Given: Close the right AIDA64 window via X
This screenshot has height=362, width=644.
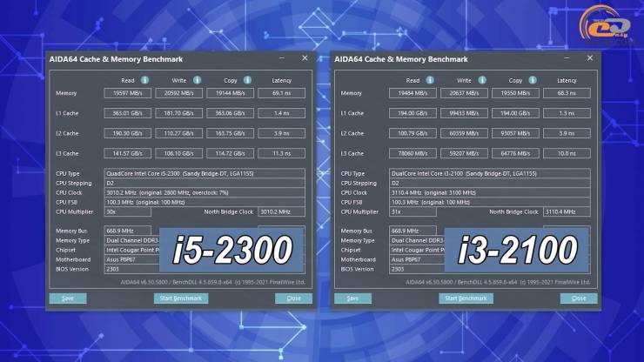Looking at the screenshot, I should (590, 58).
